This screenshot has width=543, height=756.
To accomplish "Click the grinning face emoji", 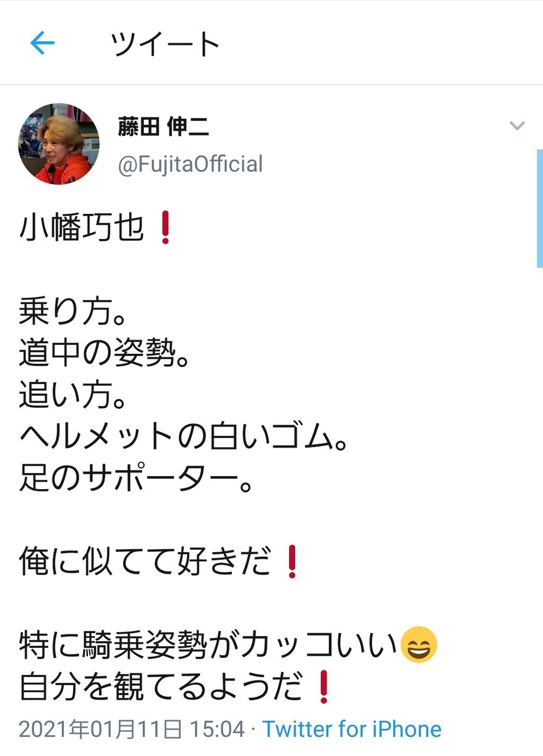I will click(x=419, y=644).
